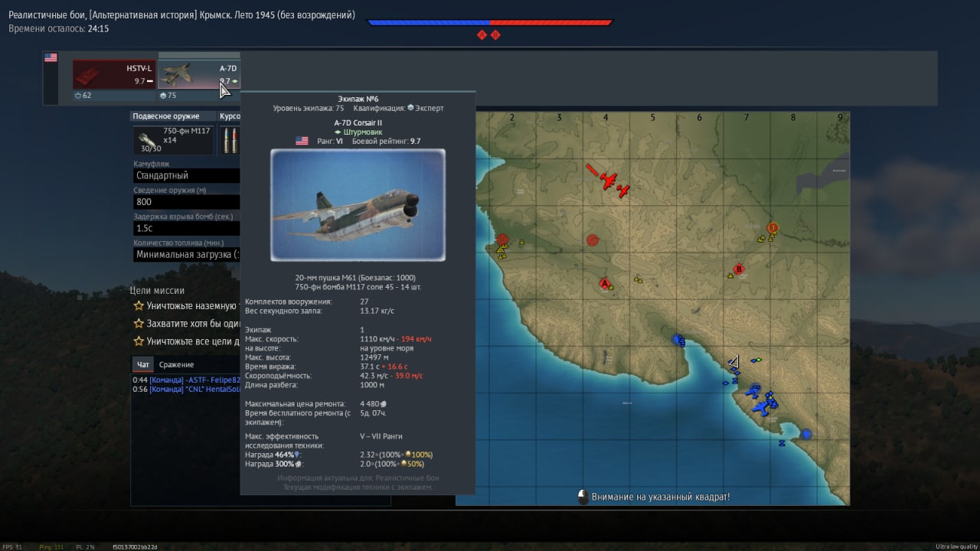Viewport: 980px width, 551px height.
Task: Click the USA flag country icon
Action: tap(51, 57)
